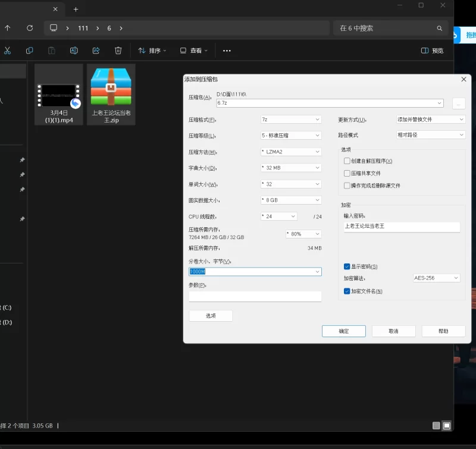This screenshot has height=449, width=476.
Task: Switch to large thumbnails view icon in status bar
Action: pyautogui.click(x=447, y=426)
